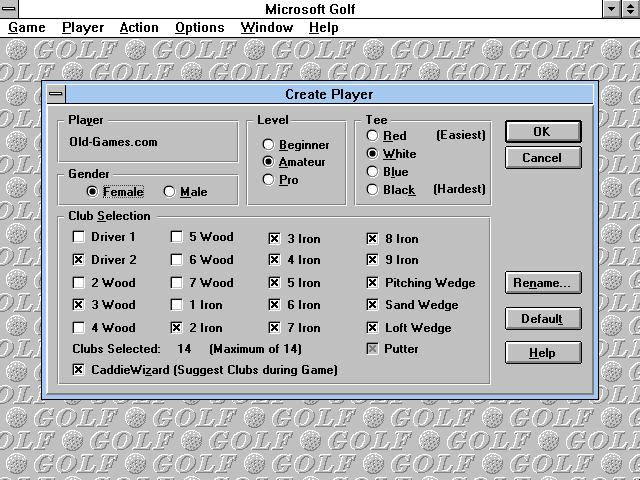Open the Window menu
This screenshot has width=640, height=480.
pos(267,28)
